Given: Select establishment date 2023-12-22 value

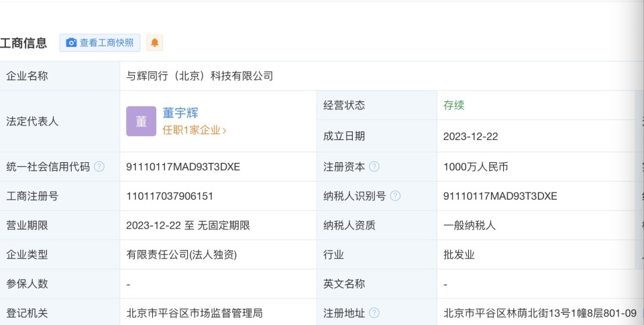Looking at the screenshot, I should click(471, 136).
